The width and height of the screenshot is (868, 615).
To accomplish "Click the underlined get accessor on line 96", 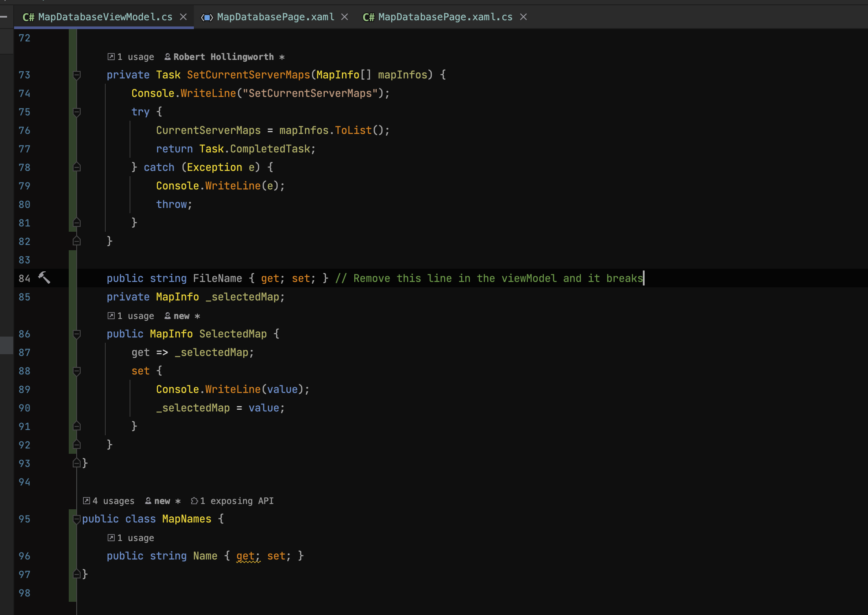I will [245, 556].
